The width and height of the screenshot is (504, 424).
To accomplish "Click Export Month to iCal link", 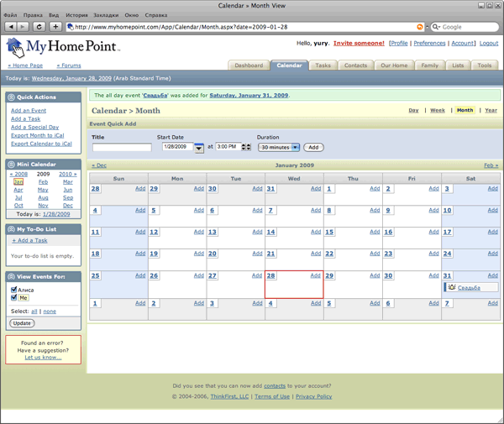I will 37,135.
